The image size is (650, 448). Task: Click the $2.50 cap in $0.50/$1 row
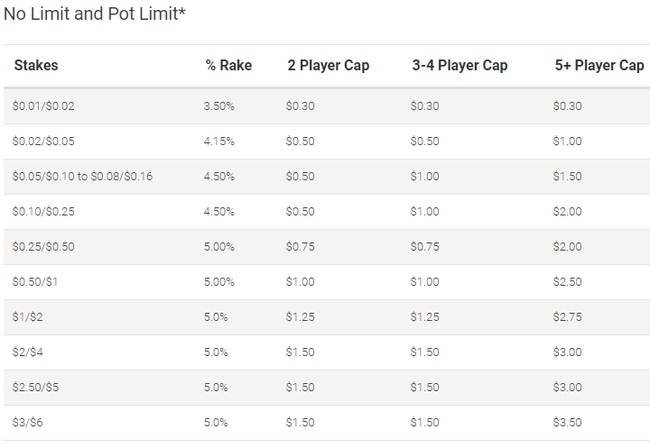[x=568, y=282]
